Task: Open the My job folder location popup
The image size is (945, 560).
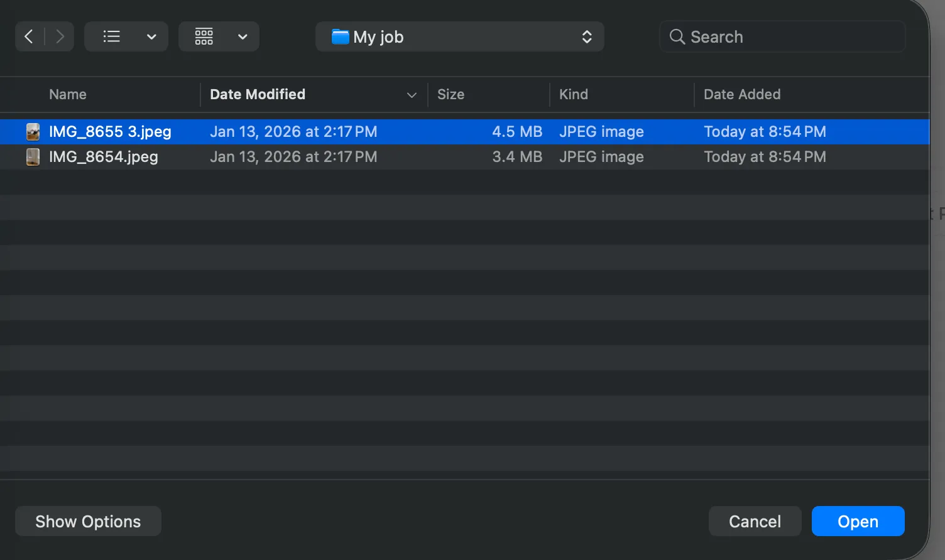Action: coord(460,36)
